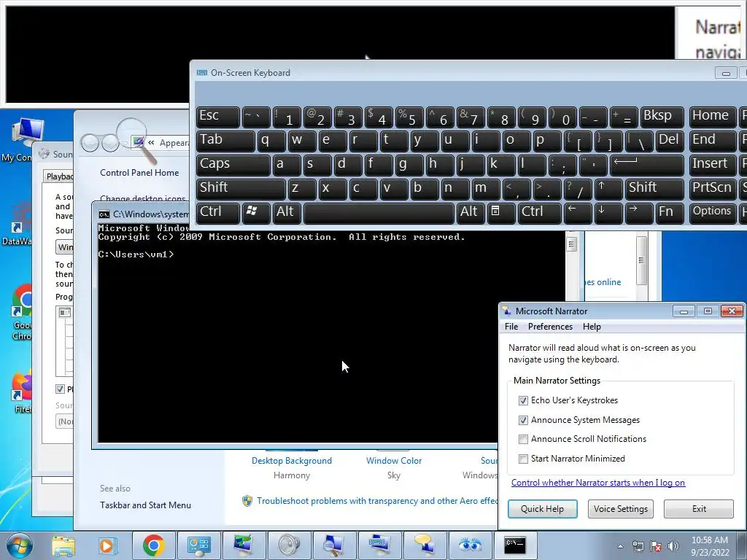Click the Tab key on On-Screen Keyboard
The height and width of the screenshot is (560, 747).
coord(225,141)
